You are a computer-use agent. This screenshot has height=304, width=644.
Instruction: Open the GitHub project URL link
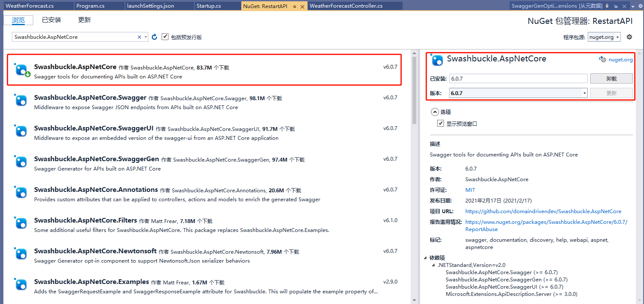tap(543, 211)
